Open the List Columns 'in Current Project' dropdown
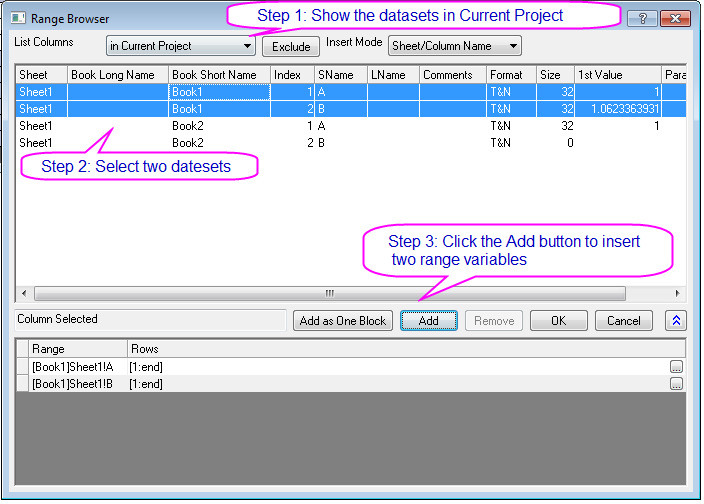This screenshot has height=504, width=704. [x=181, y=46]
